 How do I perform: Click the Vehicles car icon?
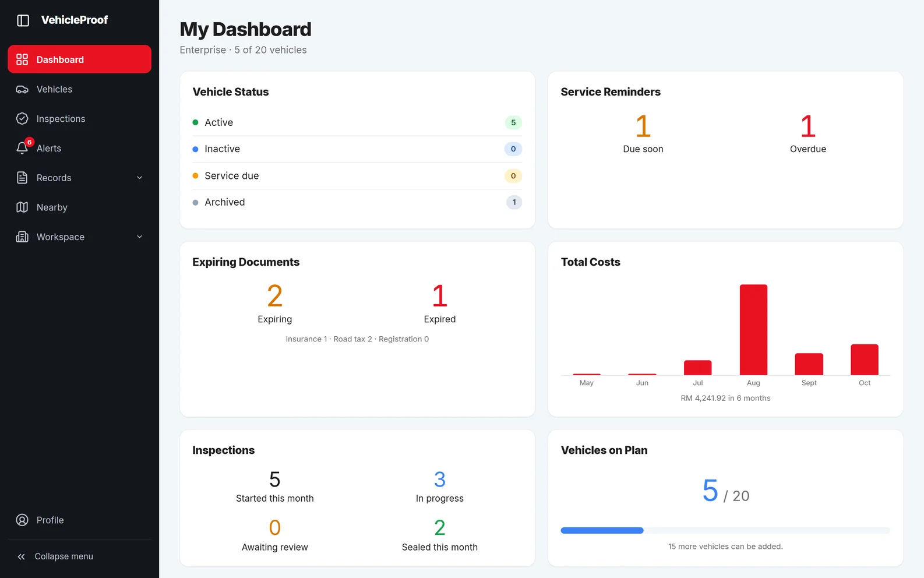point(22,89)
